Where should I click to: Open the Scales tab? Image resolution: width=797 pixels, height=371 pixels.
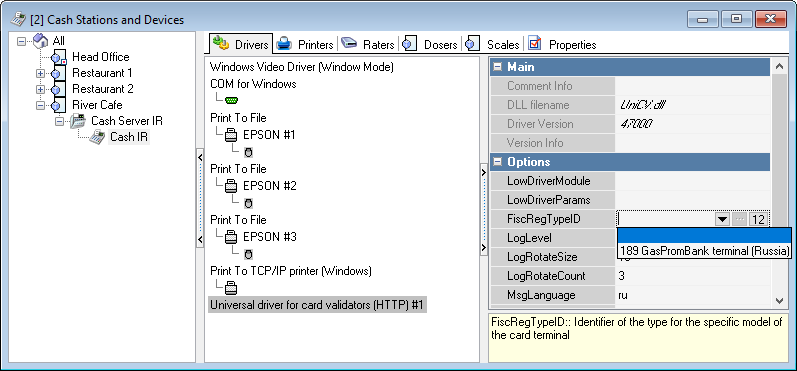[493, 45]
